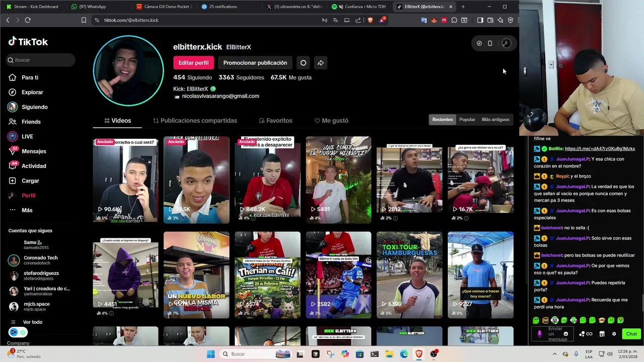
Task: Open Kick chat settings gear
Action: pos(614,334)
